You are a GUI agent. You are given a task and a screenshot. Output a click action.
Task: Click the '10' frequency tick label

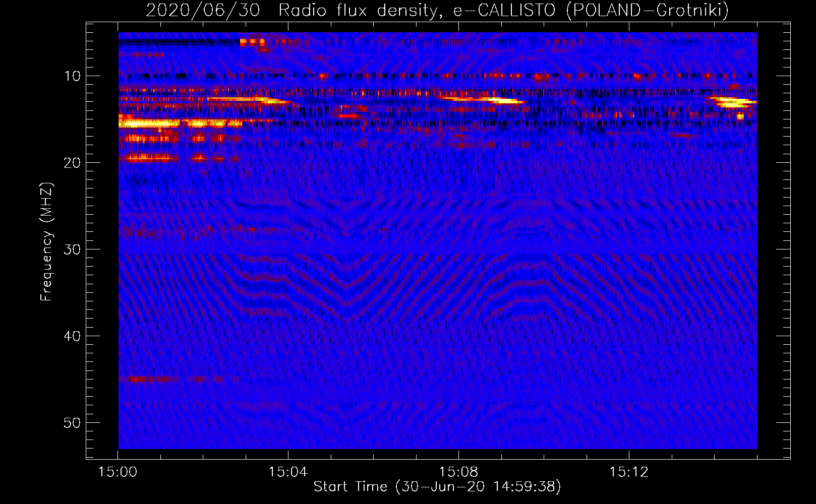[73, 76]
